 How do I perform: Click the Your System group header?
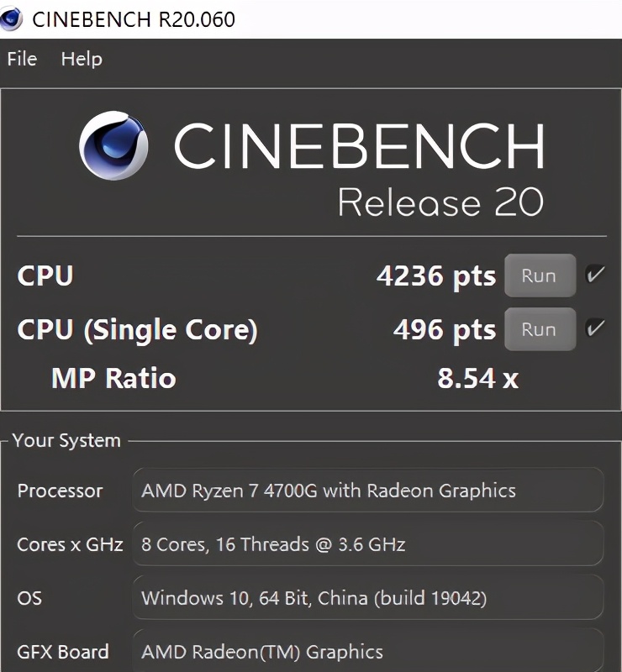point(66,440)
